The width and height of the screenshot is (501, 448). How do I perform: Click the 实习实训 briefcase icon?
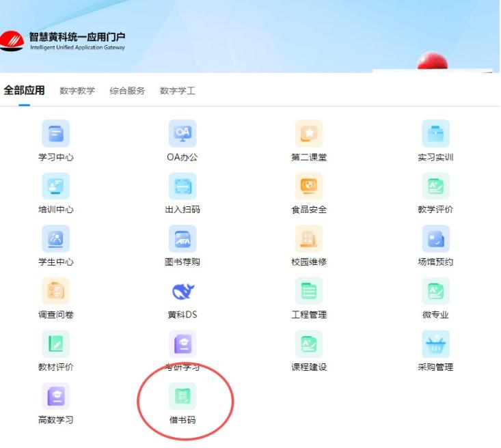tap(435, 134)
